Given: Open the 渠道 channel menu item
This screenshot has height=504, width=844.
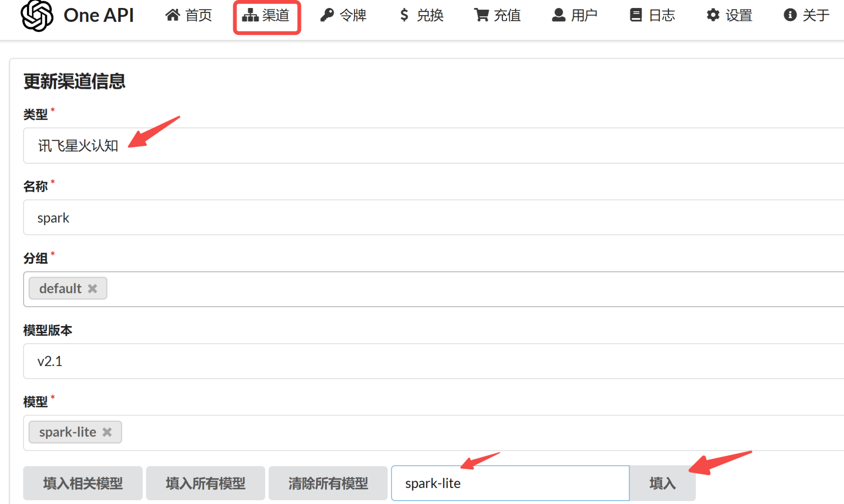Looking at the screenshot, I should (266, 16).
